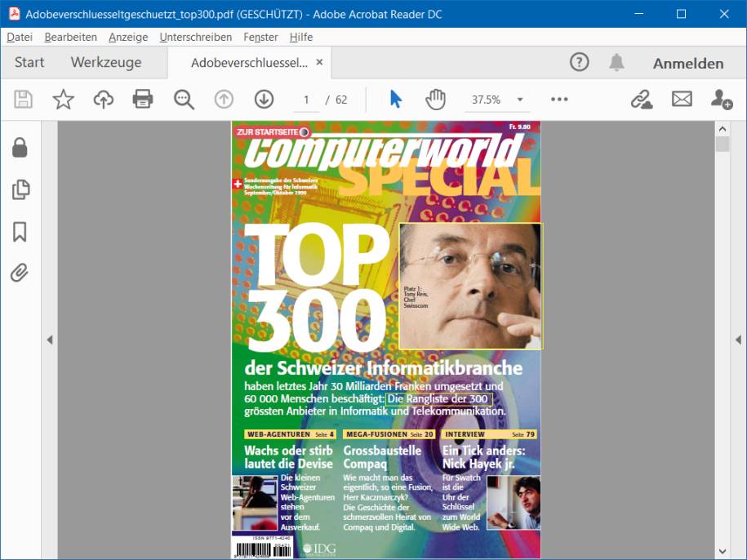Open the question mark help menu
Screen dimensions: 747x560
[578, 62]
